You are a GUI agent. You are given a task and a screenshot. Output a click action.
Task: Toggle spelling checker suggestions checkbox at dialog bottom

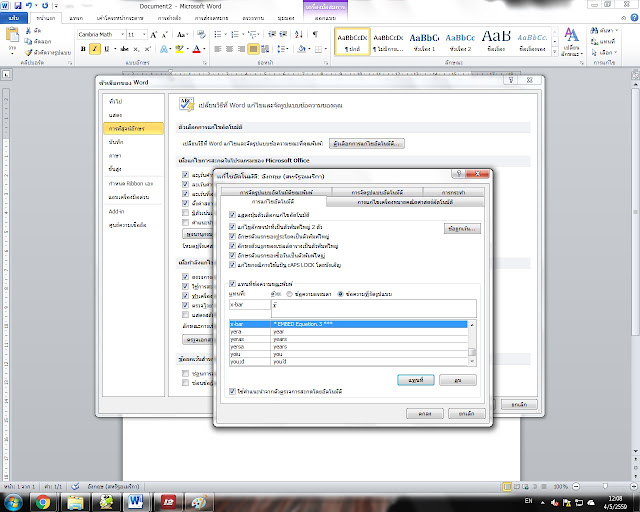pos(232,391)
